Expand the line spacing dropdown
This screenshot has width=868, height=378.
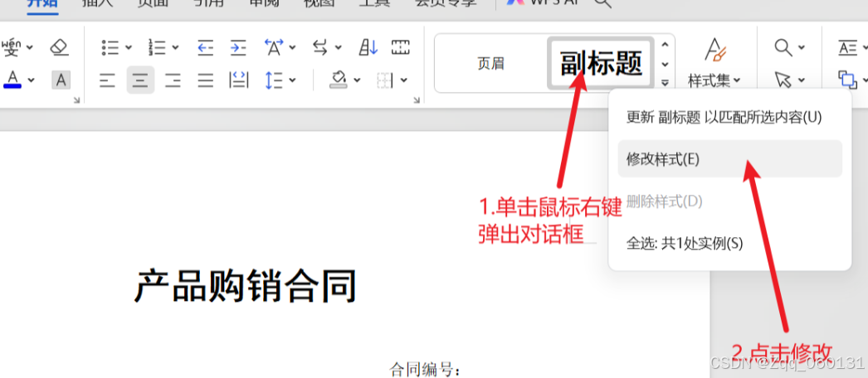pos(292,80)
